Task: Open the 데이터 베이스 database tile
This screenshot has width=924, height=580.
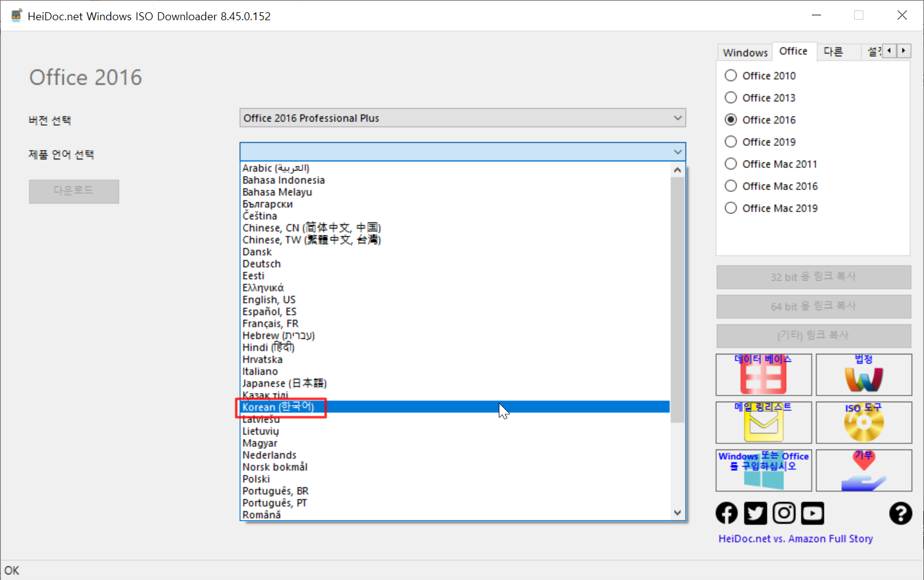Action: [763, 375]
